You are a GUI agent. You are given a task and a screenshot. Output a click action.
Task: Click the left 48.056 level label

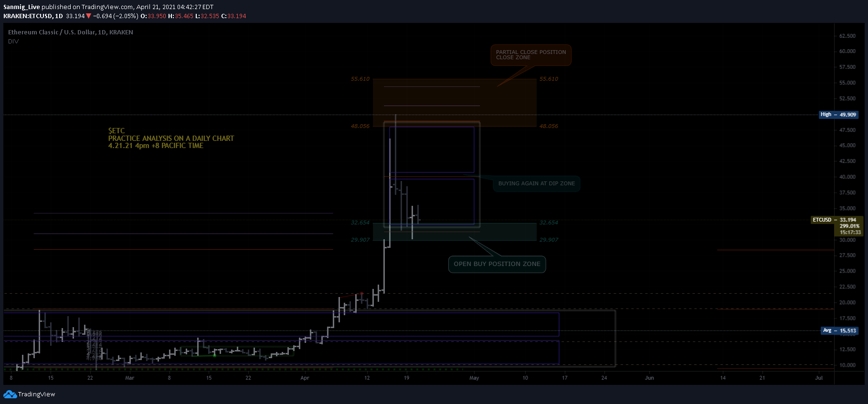click(x=360, y=126)
